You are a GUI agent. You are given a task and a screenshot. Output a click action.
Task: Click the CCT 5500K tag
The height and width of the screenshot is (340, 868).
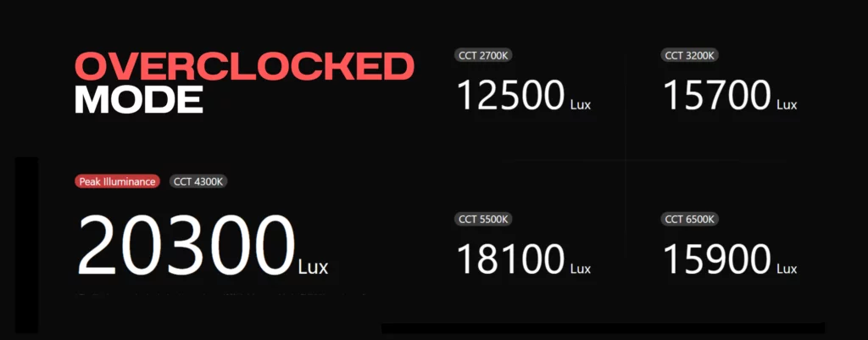pos(483,220)
